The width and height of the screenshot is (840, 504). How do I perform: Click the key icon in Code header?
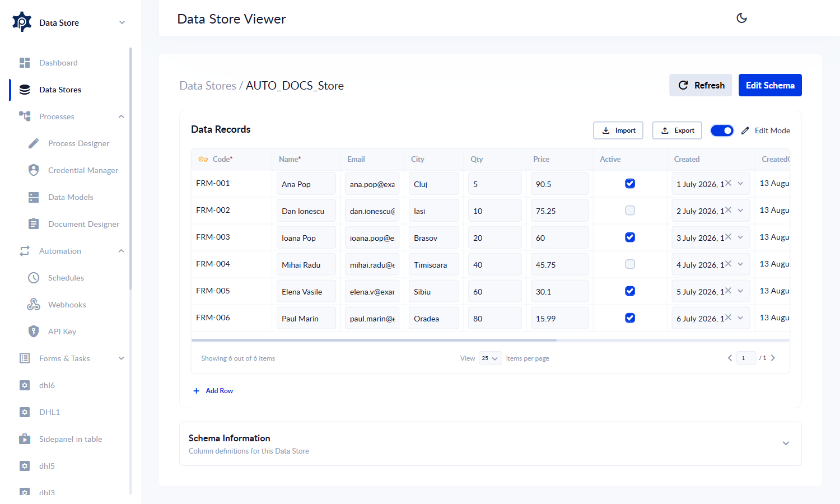[x=203, y=159]
